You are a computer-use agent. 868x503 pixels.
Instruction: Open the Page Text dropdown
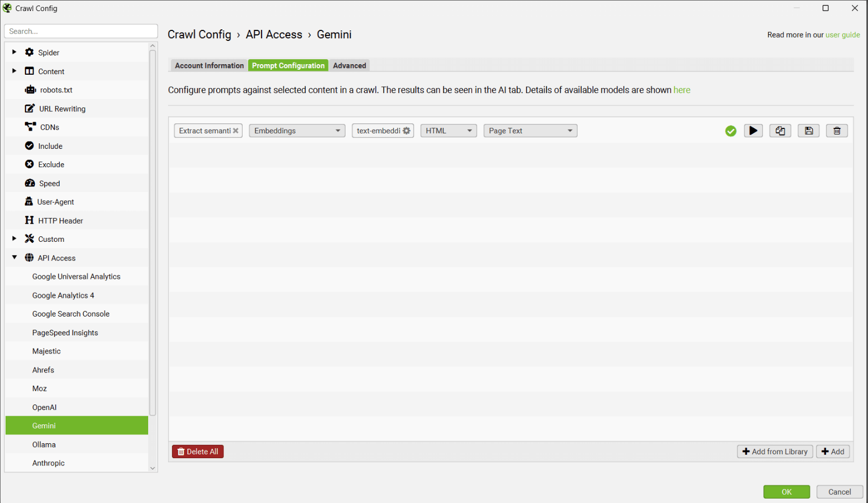tap(530, 131)
